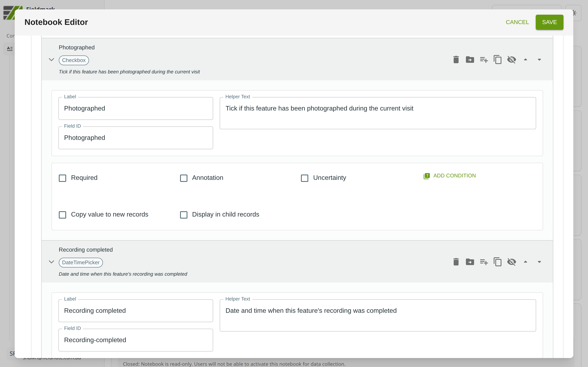
Task: Collapse the Recording completed field with the chevron
Action: point(51,262)
